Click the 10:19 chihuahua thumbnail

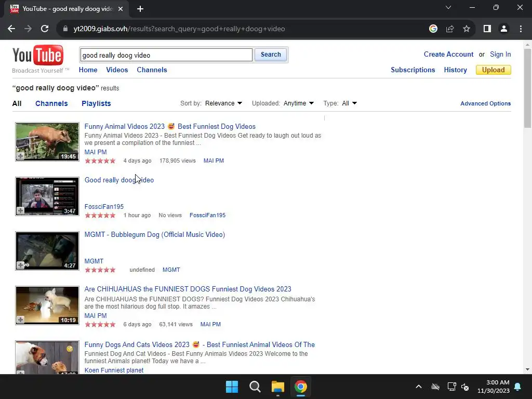pyautogui.click(x=47, y=305)
